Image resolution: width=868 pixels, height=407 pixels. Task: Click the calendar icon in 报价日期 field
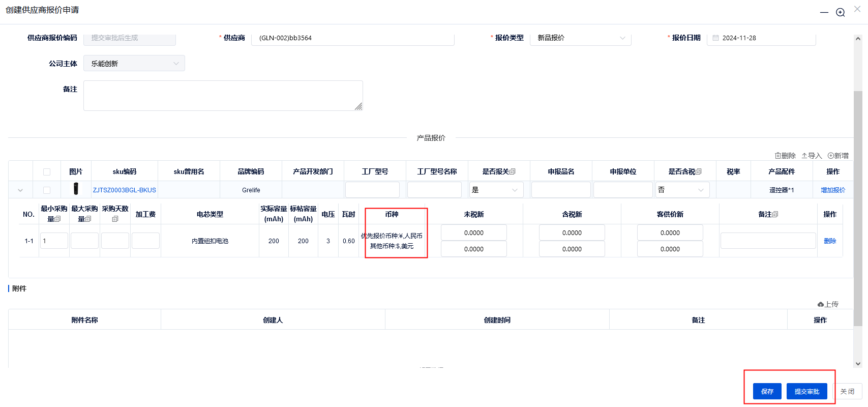click(715, 38)
